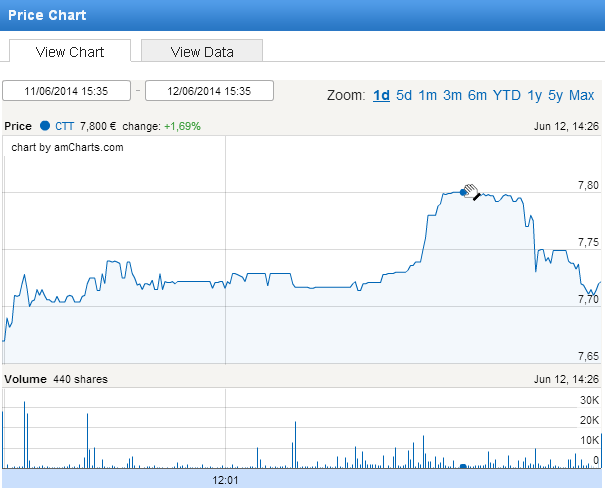
Task: Open the chart by amCharts.com link
Action: coord(67,147)
